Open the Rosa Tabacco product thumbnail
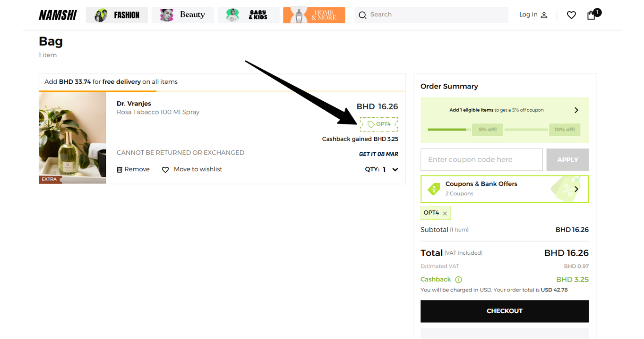The height and width of the screenshot is (339, 644). [x=72, y=138]
